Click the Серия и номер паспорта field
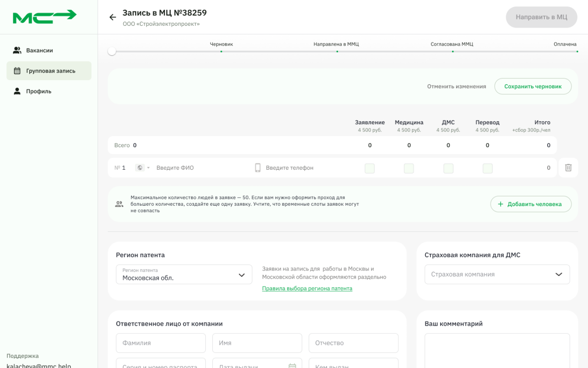Screen dimensions: 588x368 [x=161, y=363]
